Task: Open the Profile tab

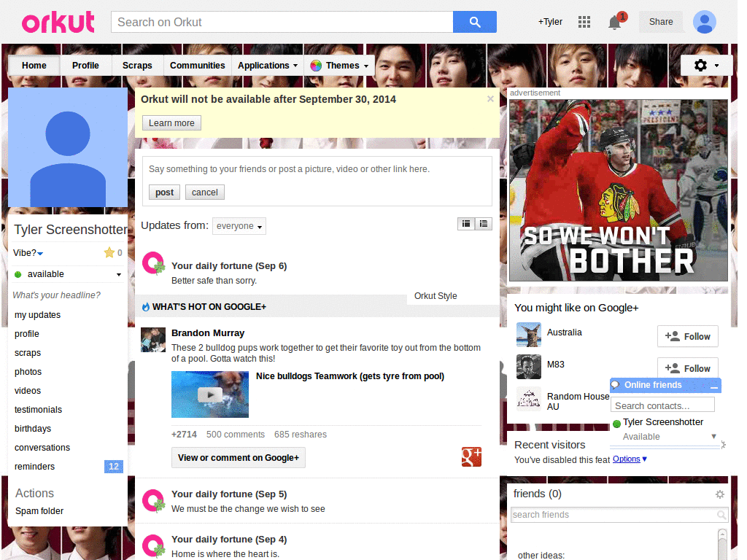Action: point(86,66)
